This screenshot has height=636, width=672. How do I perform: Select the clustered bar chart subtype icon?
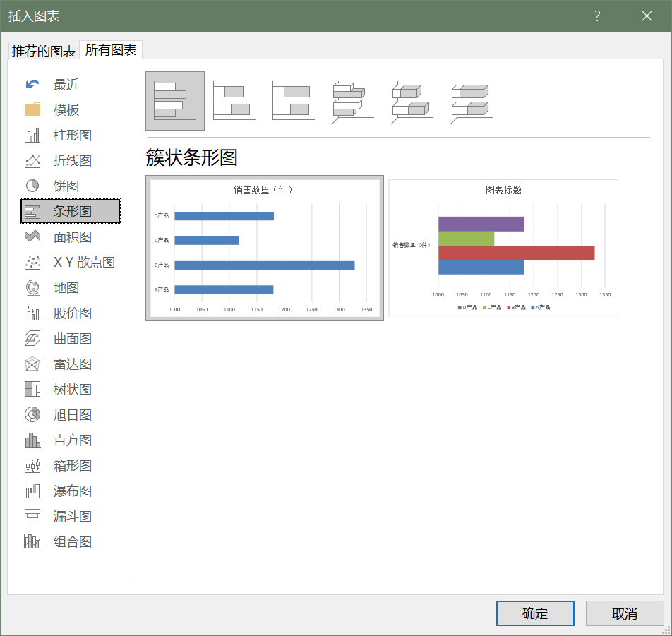tap(174, 101)
